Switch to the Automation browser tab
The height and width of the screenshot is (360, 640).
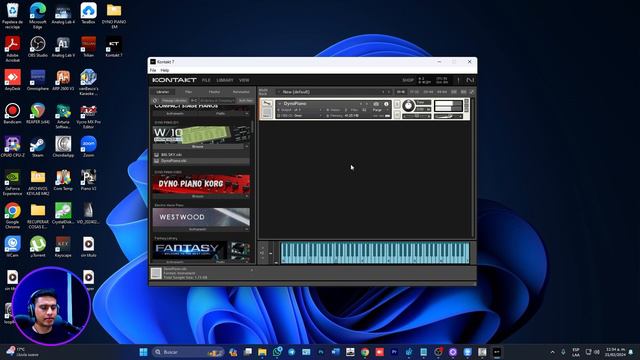coord(241,92)
